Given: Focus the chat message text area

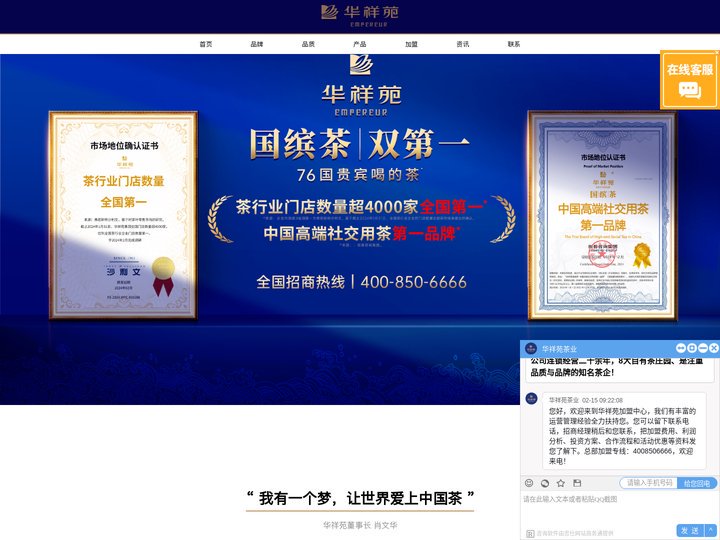Looking at the screenshot, I should coord(619,507).
